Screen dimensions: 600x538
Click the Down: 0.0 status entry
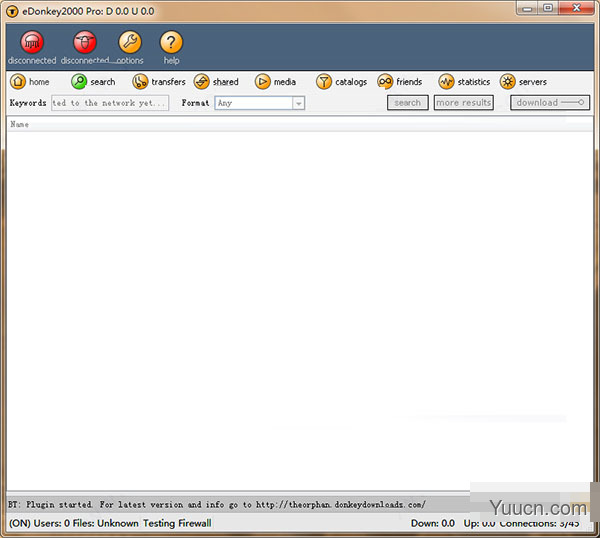coord(433,523)
